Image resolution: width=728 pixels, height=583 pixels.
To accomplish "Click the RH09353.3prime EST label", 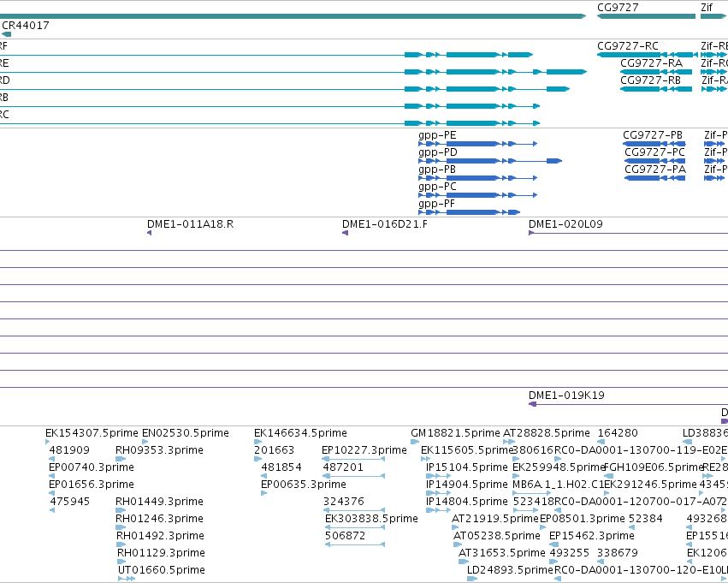I will (x=159, y=450).
